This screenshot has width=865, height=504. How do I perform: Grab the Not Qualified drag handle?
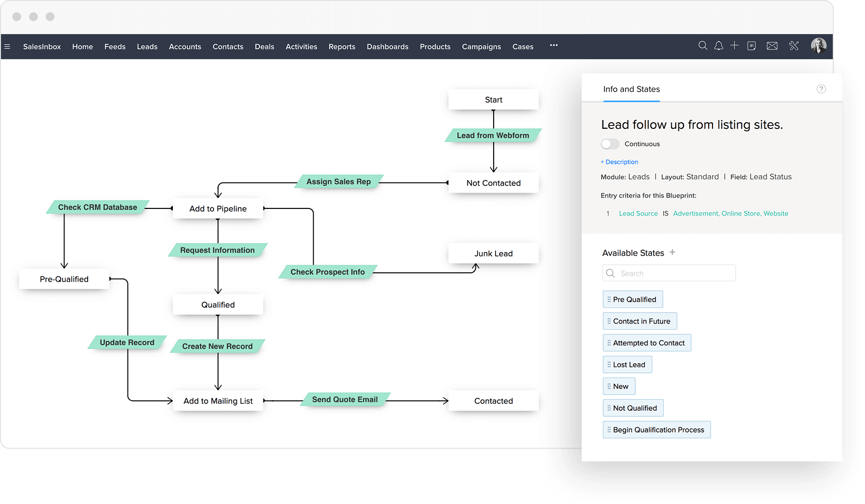(609, 408)
